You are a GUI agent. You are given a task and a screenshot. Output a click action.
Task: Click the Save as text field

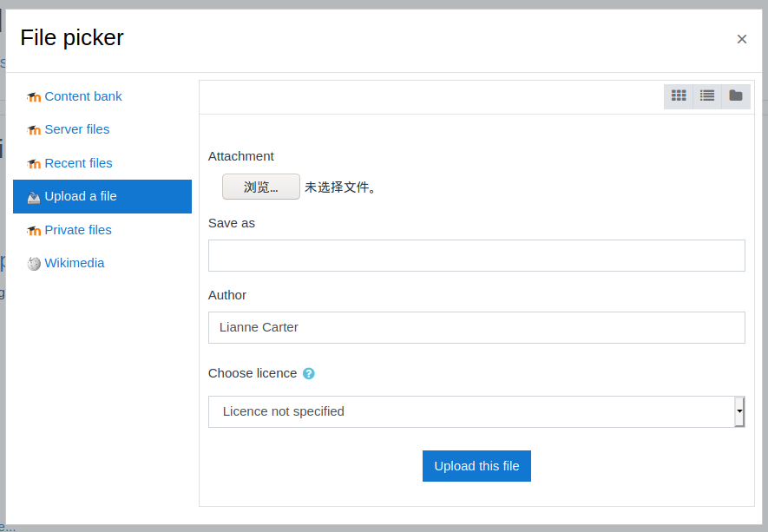pos(476,256)
